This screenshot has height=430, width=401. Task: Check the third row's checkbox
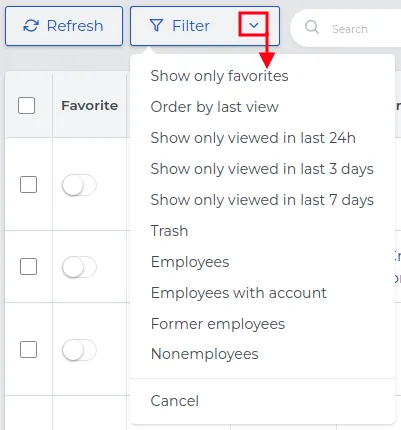coord(28,349)
